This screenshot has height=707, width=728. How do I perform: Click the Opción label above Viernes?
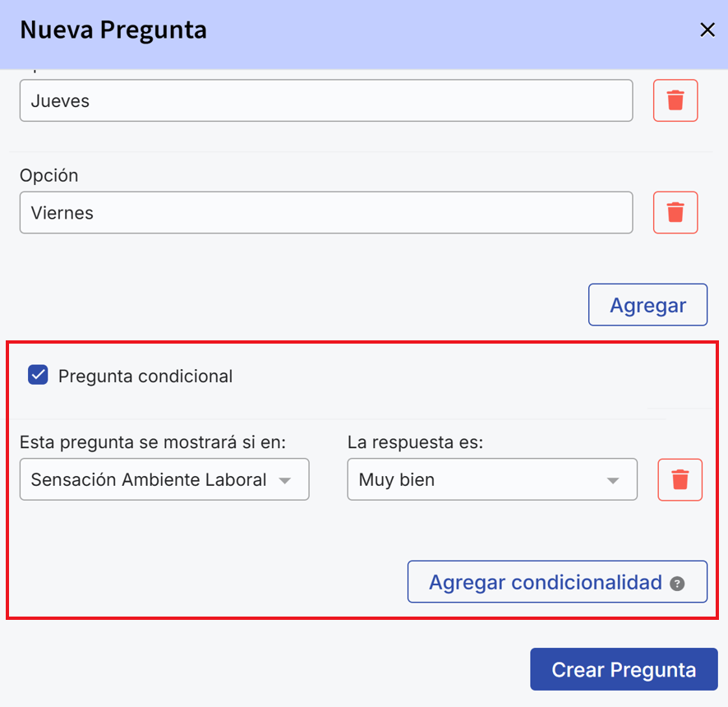coord(48,176)
